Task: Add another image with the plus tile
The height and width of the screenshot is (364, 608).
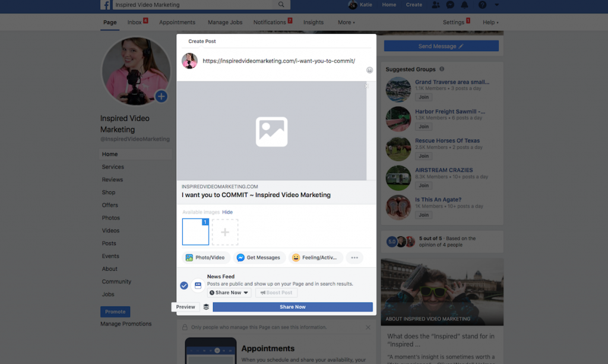Action: click(225, 232)
